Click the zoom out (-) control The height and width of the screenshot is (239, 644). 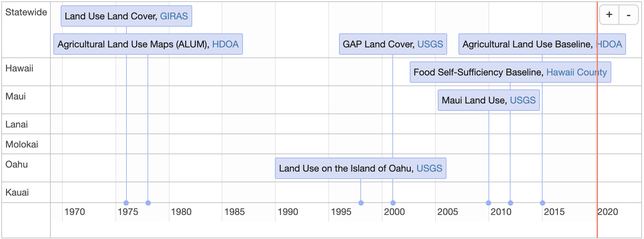tap(628, 15)
